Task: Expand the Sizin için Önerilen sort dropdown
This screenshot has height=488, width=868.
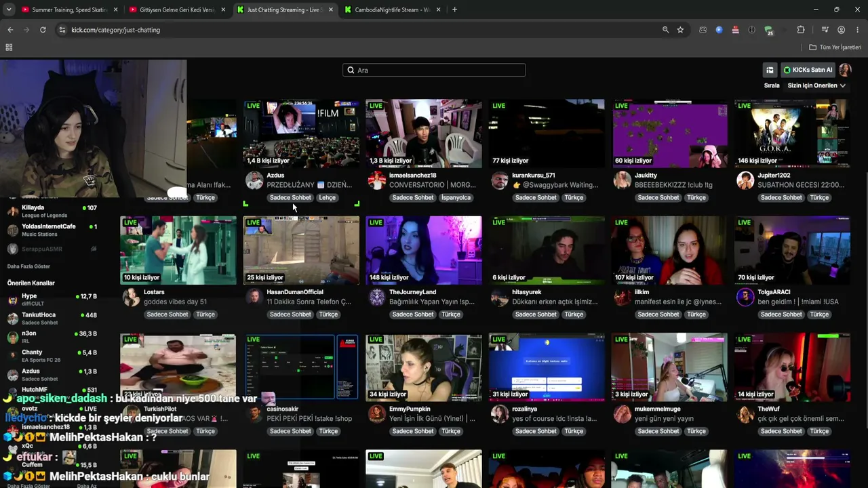Action: 816,85
